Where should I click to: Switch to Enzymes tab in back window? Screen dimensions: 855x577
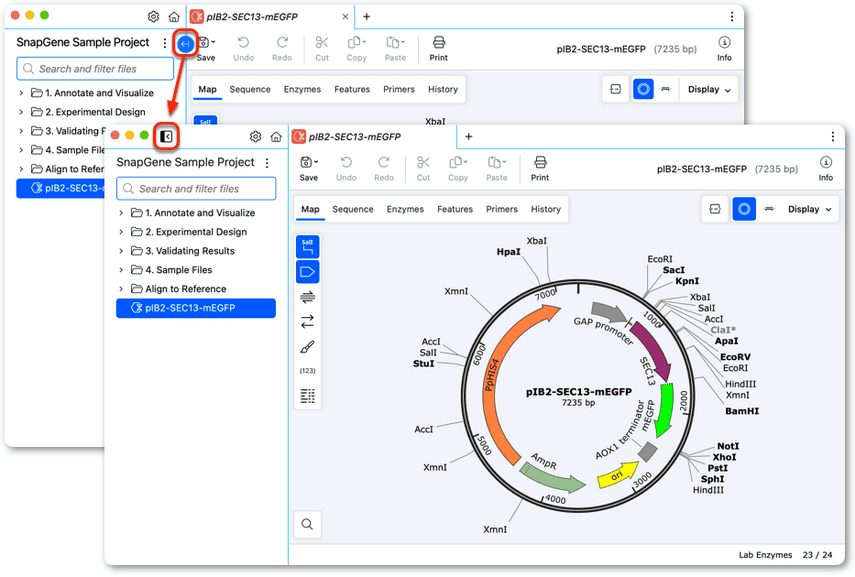click(x=302, y=89)
